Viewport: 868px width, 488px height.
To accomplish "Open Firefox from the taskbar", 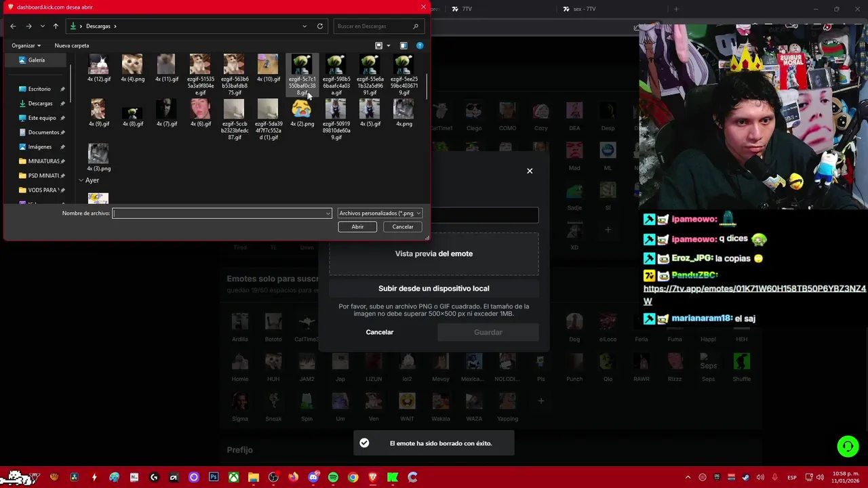I will (293, 477).
